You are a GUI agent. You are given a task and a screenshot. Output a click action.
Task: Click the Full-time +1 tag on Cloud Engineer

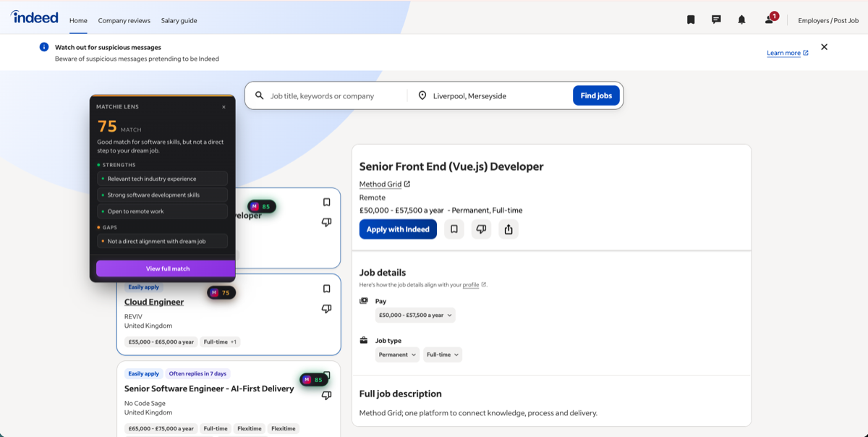coord(221,341)
